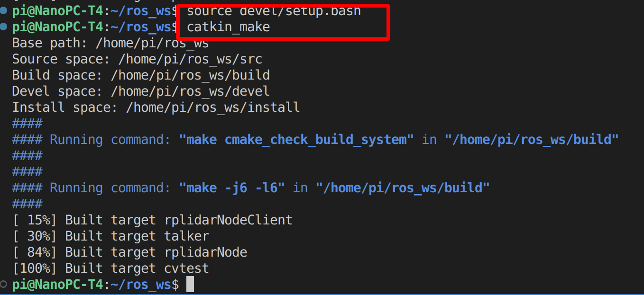Open the Base path /home/pi/ros_ws link

tap(152, 43)
